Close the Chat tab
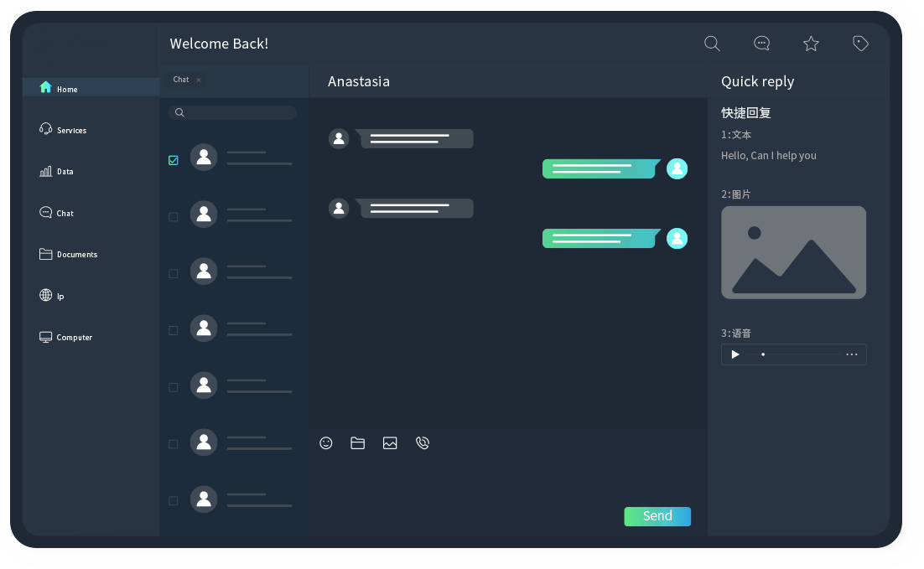Viewport: 924px width, 569px height. pyautogui.click(x=199, y=80)
